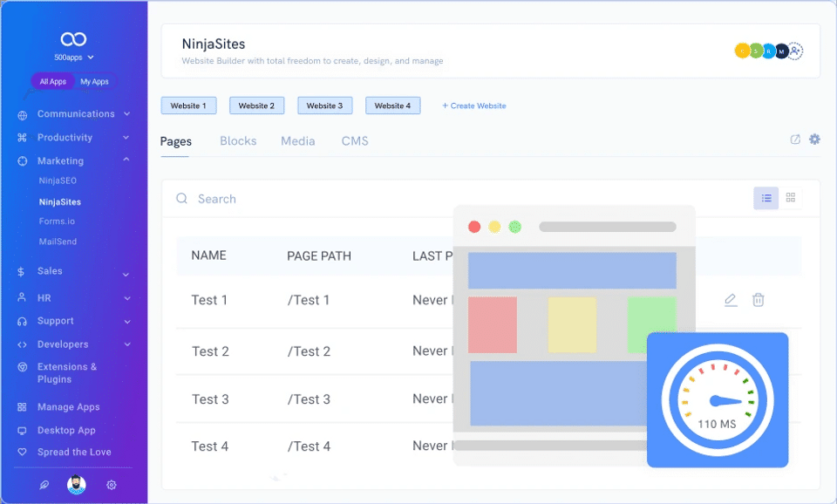Image resolution: width=837 pixels, height=504 pixels.
Task: Open MailSend from the sidebar
Action: click(58, 242)
